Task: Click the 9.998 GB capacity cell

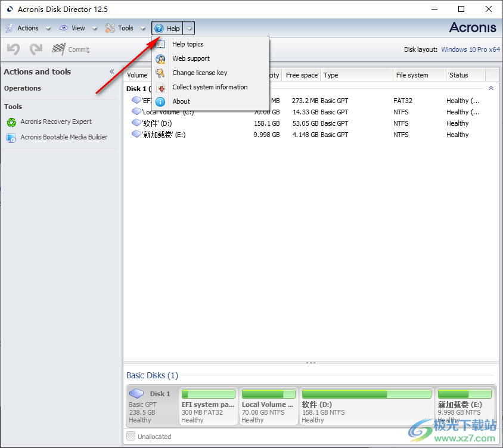Action: [x=266, y=135]
